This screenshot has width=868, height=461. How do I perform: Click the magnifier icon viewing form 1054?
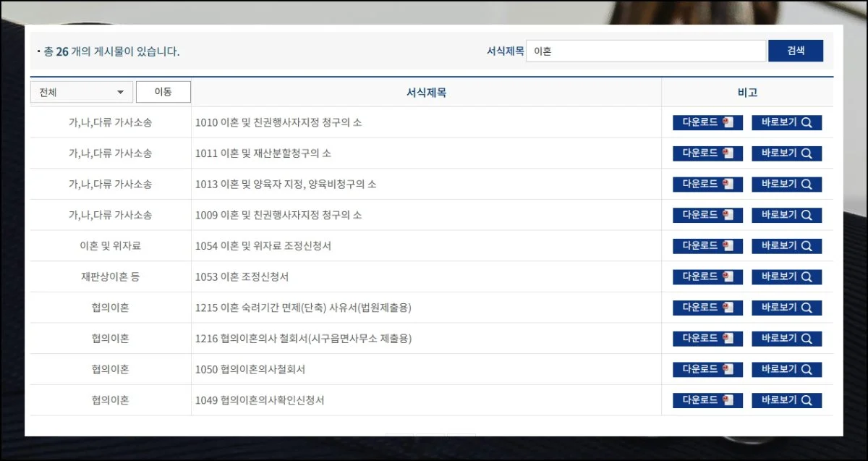point(807,245)
